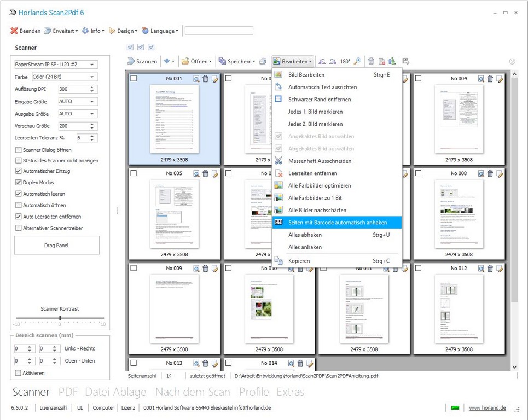Switch to the PDF tab

tap(68, 392)
